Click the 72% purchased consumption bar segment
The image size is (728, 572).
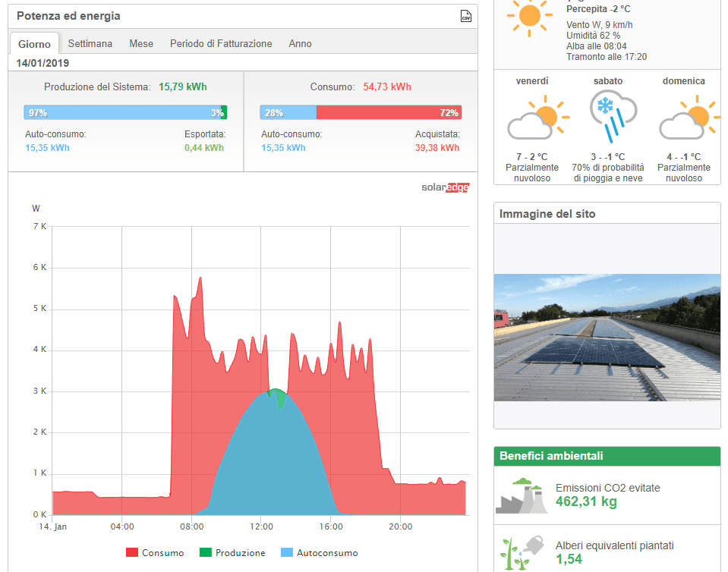coord(389,113)
